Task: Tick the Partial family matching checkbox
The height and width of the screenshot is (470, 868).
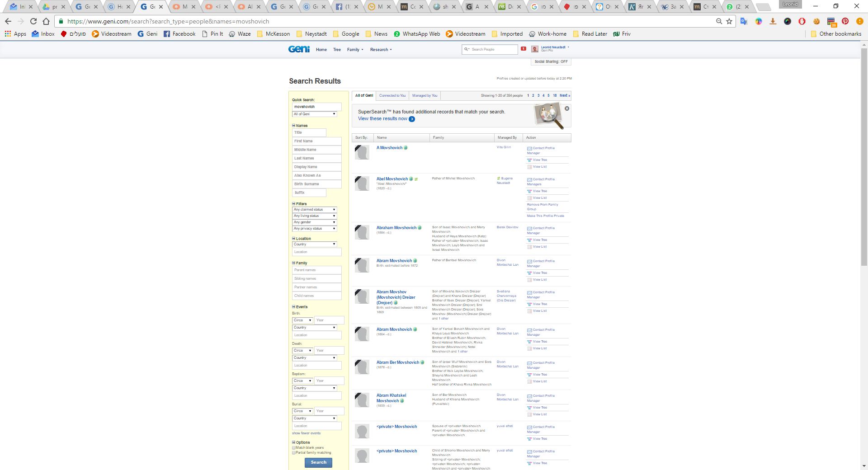Action: tap(294, 453)
